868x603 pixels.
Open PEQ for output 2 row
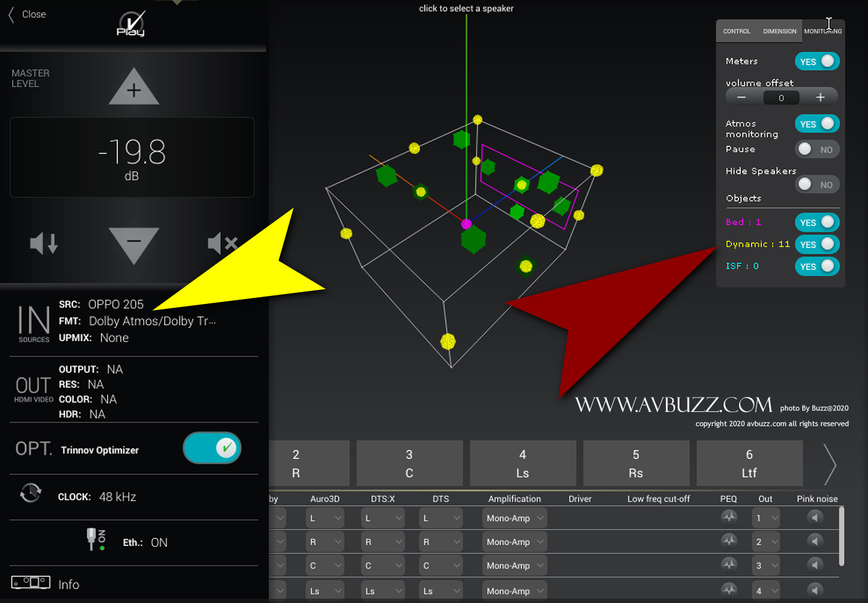point(729,541)
